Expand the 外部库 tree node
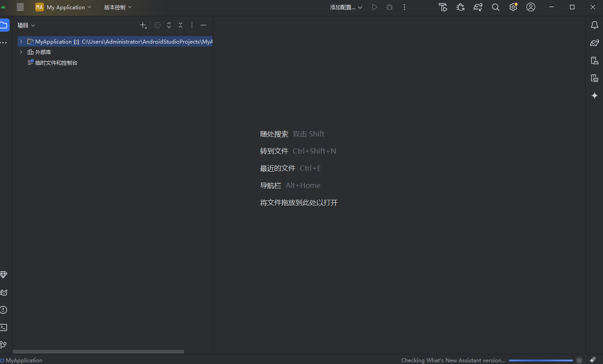Image resolution: width=603 pixels, height=364 pixels. [21, 52]
